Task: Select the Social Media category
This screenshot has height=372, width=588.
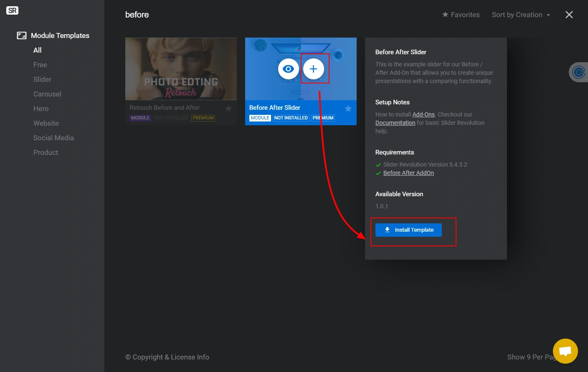Action: pos(53,138)
